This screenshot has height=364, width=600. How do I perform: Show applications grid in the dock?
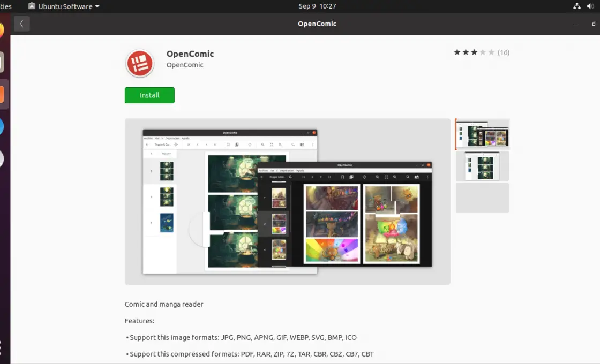pos(1,347)
